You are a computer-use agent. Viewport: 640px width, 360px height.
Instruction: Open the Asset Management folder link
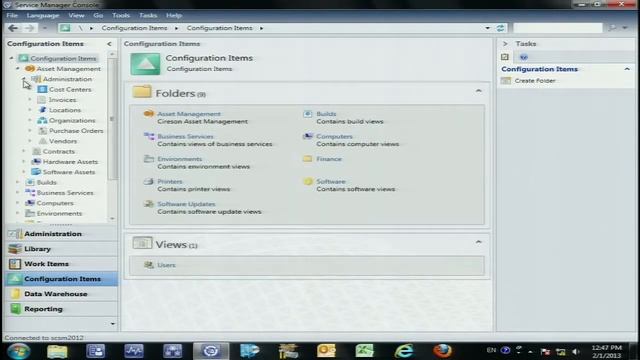189,114
